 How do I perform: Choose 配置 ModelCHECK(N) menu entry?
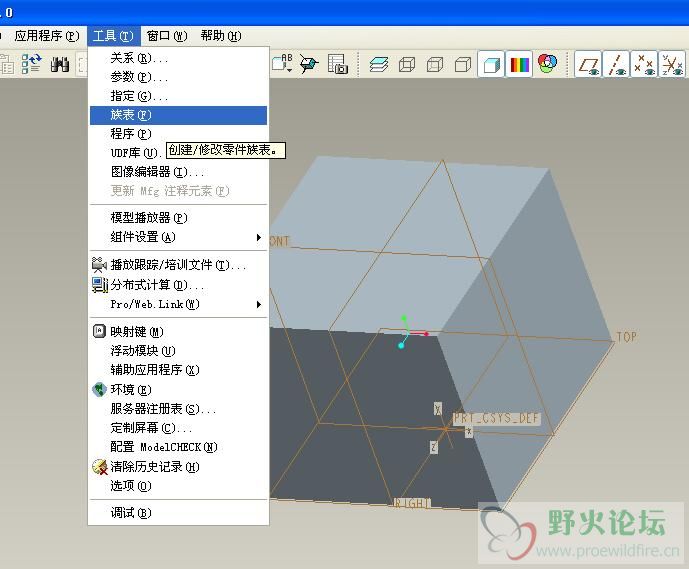point(178,447)
